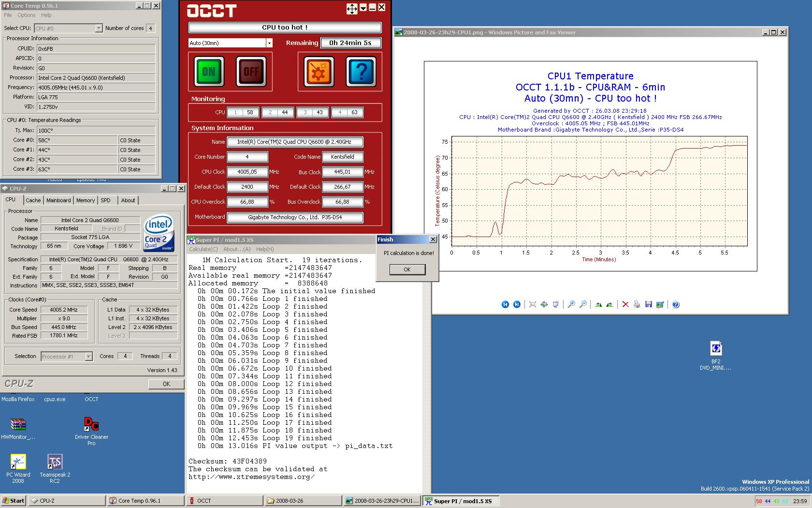This screenshot has width=812, height=508.
Task: Click OCCT CPU Clock field 4005,05
Action: click(247, 172)
